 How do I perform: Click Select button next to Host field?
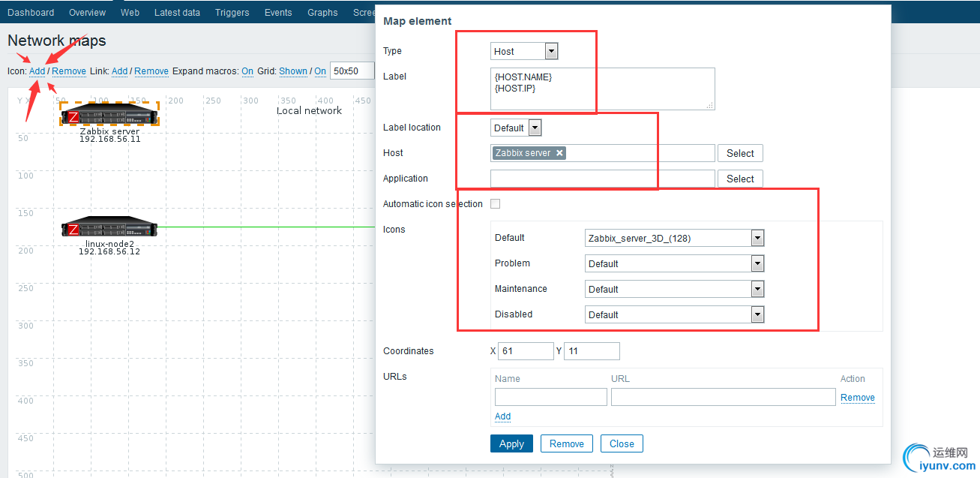tap(740, 153)
